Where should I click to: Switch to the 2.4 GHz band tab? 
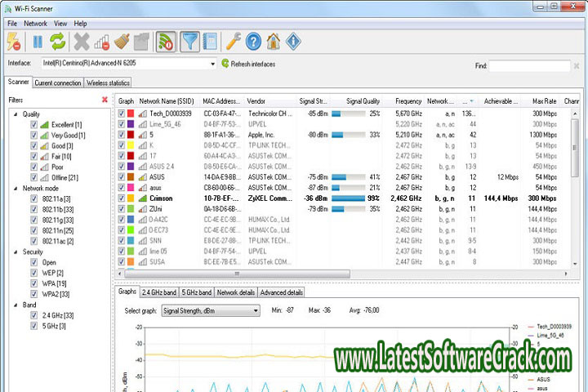[x=159, y=292]
